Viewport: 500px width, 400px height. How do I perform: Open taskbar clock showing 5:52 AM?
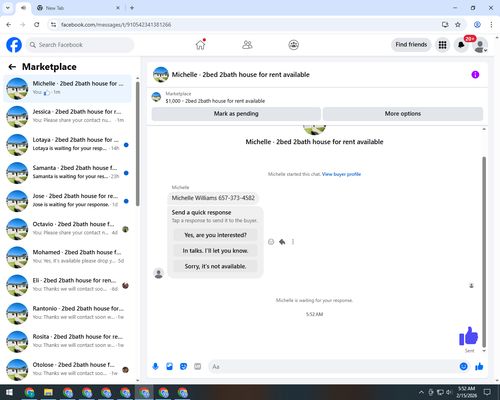466,392
